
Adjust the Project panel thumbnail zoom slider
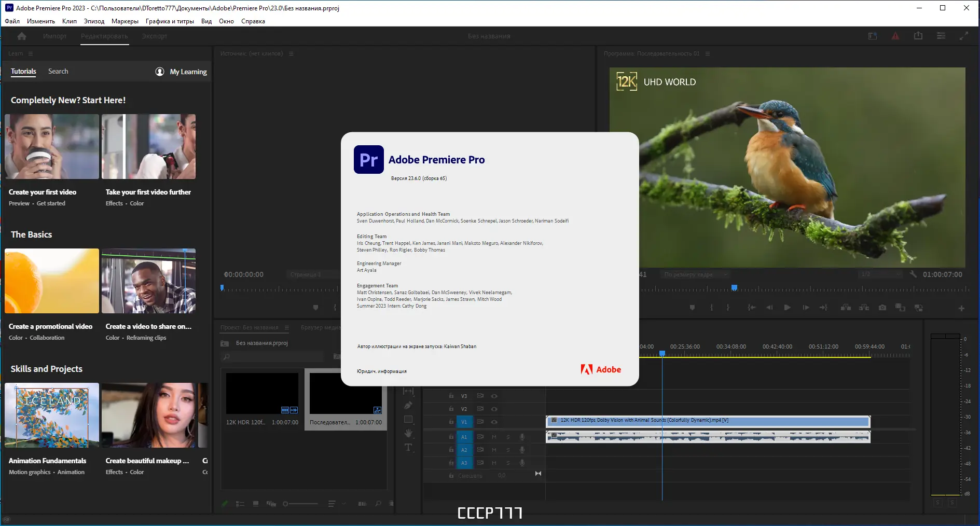coord(301,504)
